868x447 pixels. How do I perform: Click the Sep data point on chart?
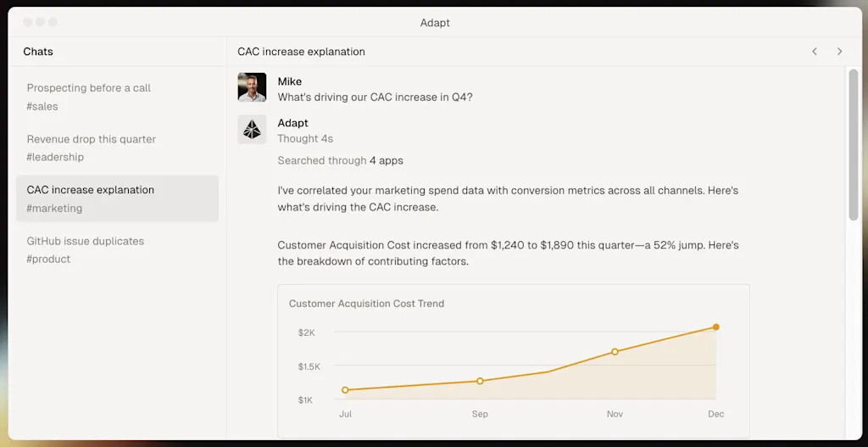click(480, 381)
